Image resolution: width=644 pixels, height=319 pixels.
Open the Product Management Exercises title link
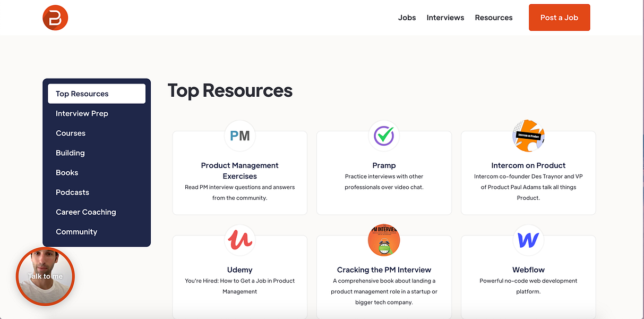[x=240, y=171]
